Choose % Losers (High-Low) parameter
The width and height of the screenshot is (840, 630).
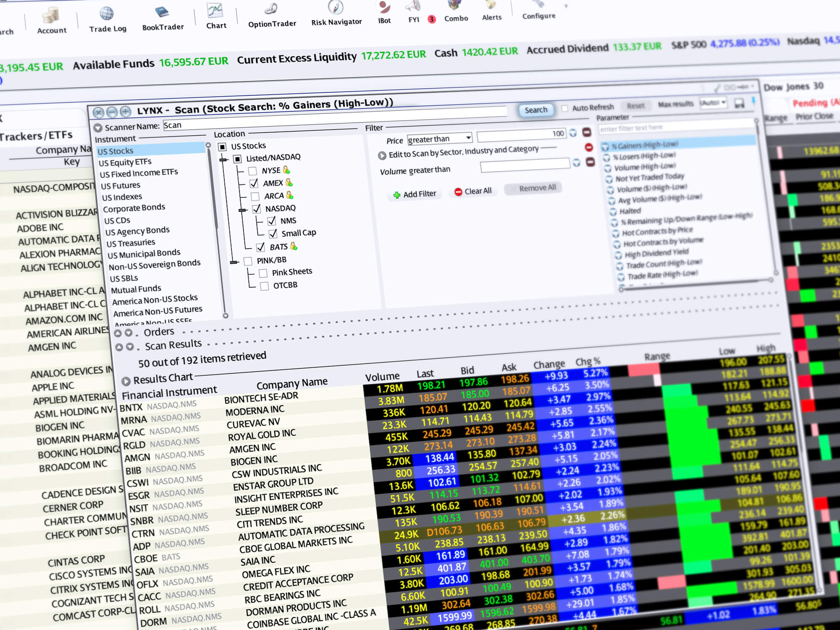(x=644, y=156)
